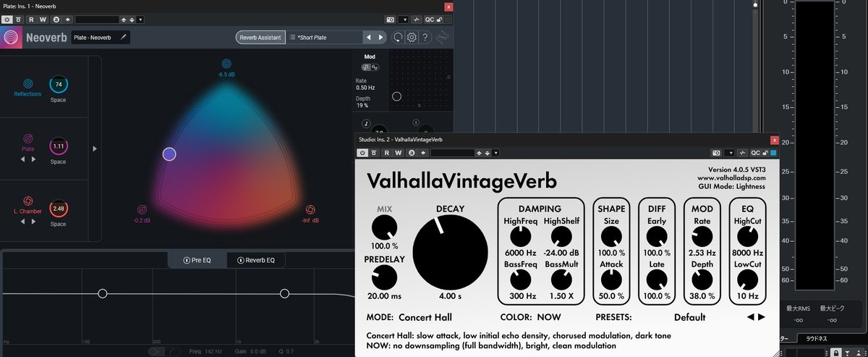Click Plate engine icon
The image size is (868, 357).
[27, 138]
